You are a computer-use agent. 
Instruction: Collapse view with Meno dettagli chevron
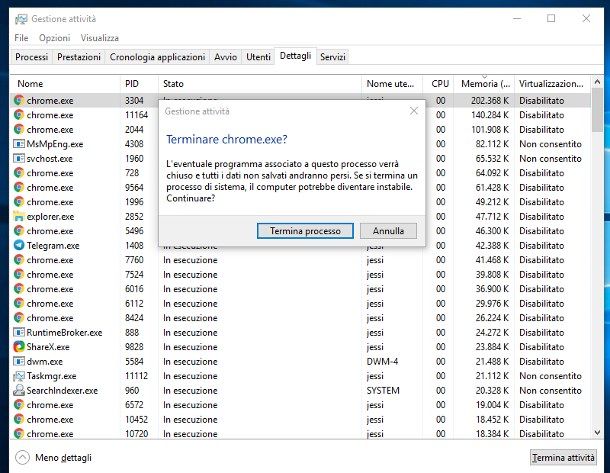(23, 457)
